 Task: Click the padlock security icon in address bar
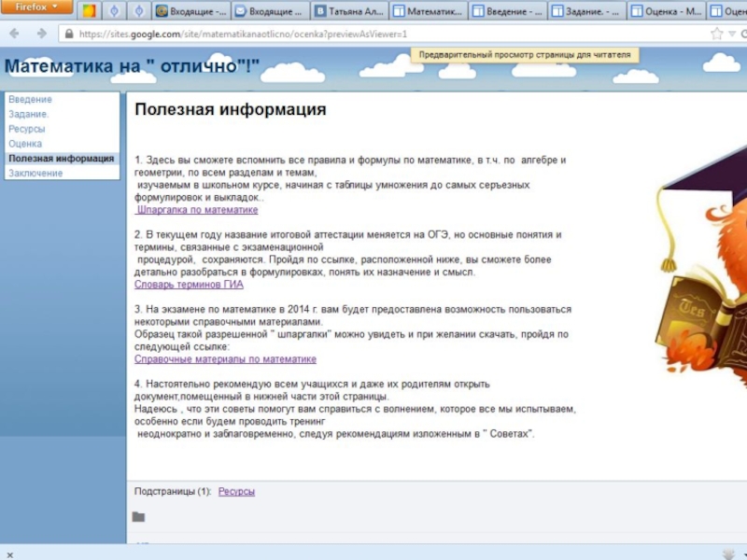click(x=70, y=34)
